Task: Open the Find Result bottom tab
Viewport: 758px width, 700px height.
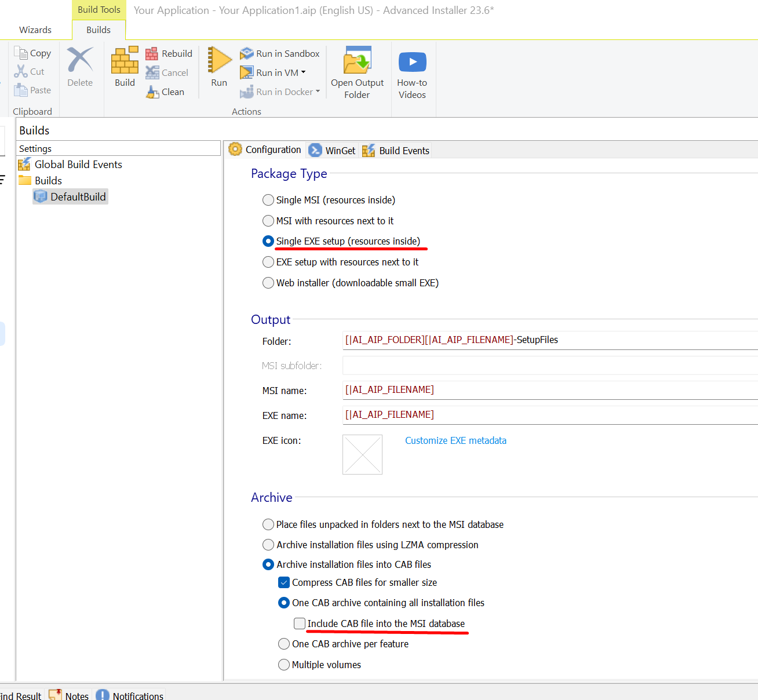Action: 21,695
